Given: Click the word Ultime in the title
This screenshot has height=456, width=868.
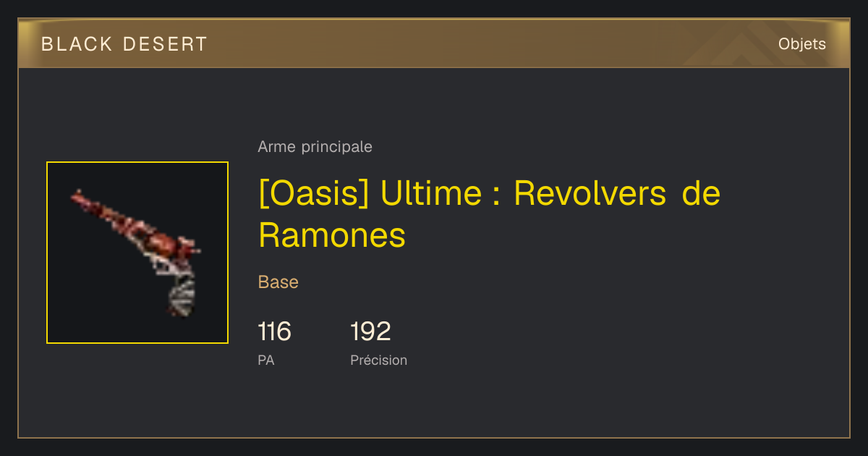Looking at the screenshot, I should click(431, 194).
